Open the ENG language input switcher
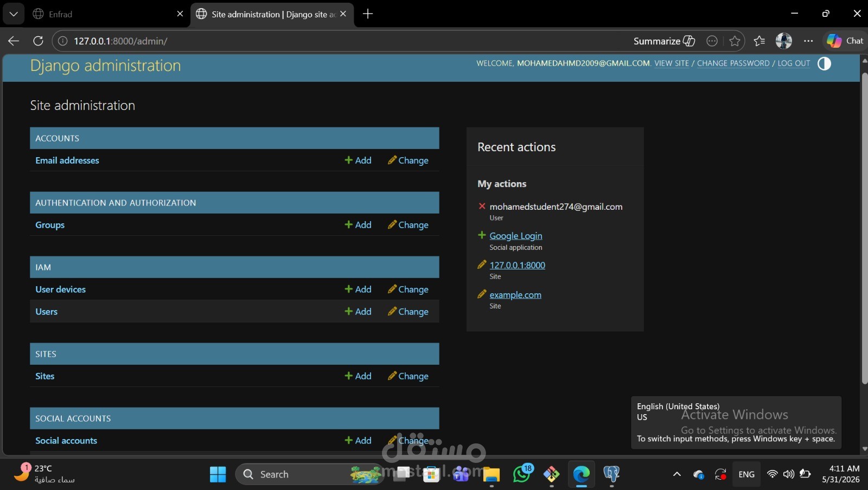The width and height of the screenshot is (868, 490). pyautogui.click(x=746, y=474)
